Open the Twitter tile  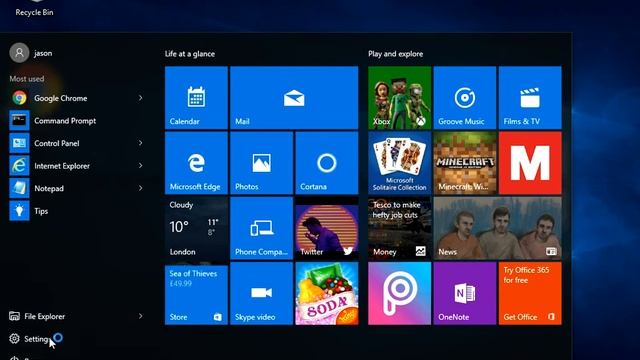327,228
